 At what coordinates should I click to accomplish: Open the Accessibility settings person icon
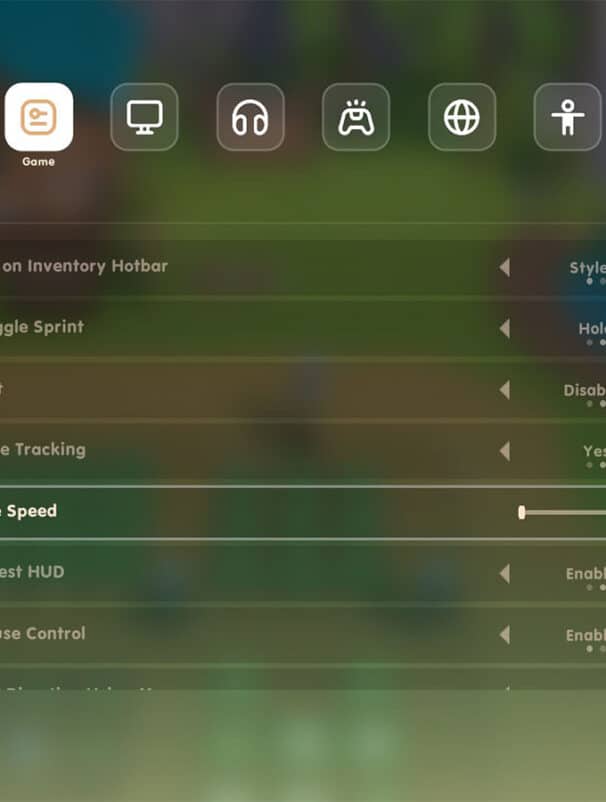click(x=568, y=117)
